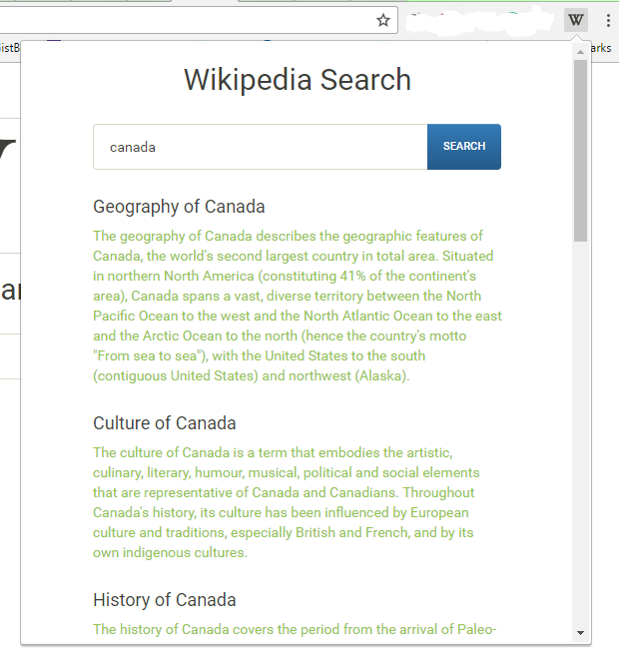This screenshot has width=619, height=672.
Task: Open the 'Geography of Canada' result
Action: 179,207
